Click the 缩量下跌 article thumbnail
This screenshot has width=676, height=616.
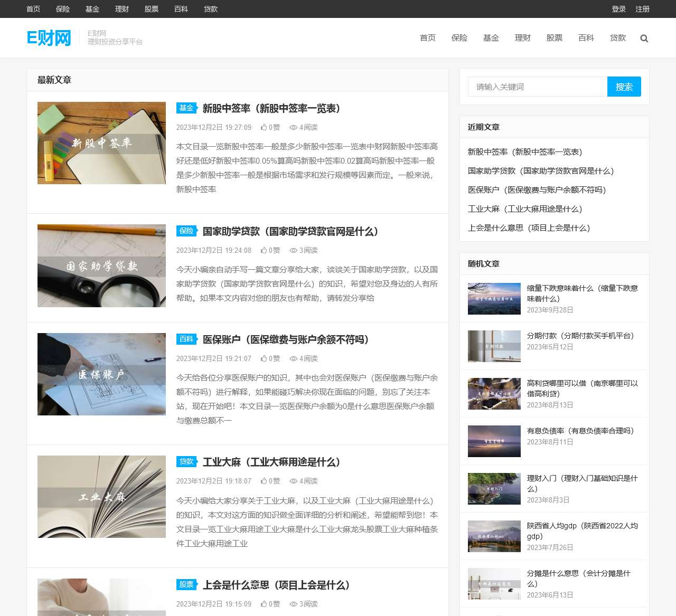[x=493, y=298]
